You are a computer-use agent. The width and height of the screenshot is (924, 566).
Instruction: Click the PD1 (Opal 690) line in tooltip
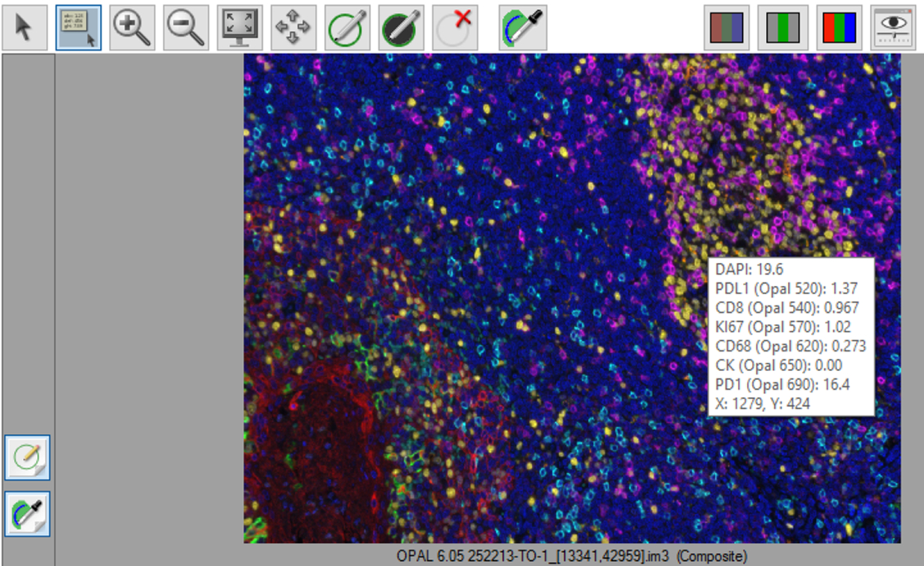pyautogui.click(x=782, y=385)
